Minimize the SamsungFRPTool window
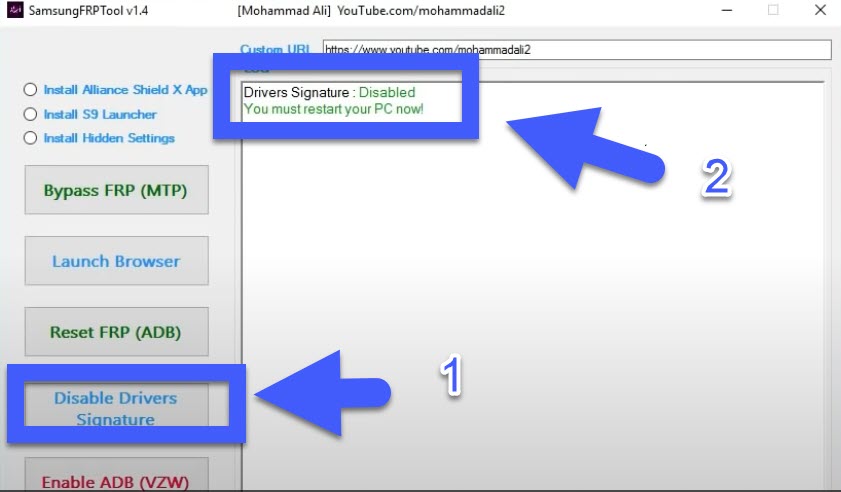 point(727,10)
